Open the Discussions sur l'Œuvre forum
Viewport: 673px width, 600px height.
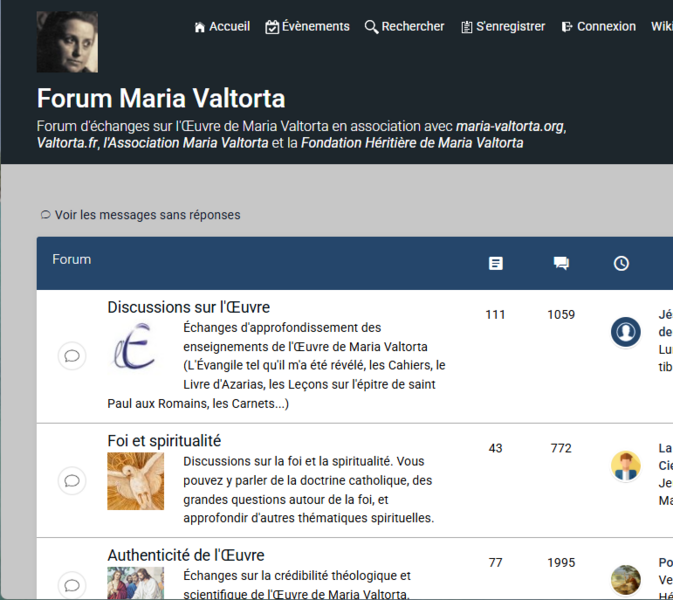[x=188, y=307]
